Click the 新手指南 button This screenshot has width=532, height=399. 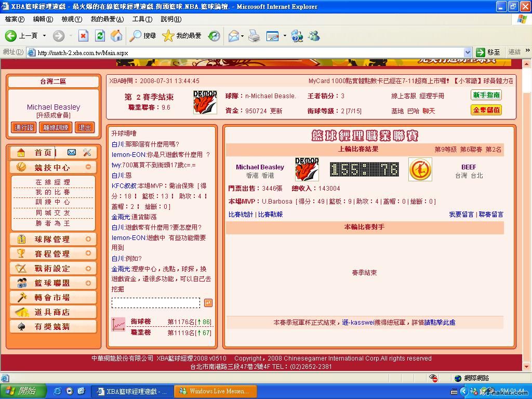[x=486, y=95]
